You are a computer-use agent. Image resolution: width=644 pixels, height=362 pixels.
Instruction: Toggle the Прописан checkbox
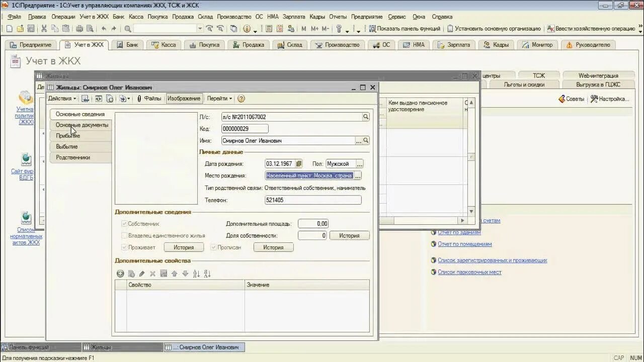[214, 247]
